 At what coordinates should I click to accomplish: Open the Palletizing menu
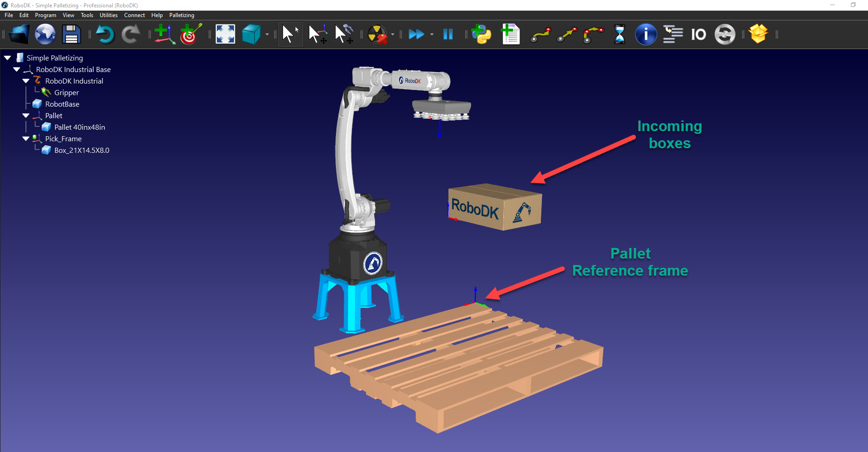(x=181, y=15)
